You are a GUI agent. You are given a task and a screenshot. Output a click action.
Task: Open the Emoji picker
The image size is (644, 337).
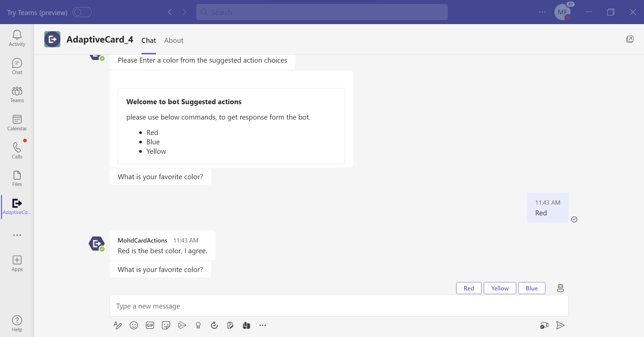(134, 325)
